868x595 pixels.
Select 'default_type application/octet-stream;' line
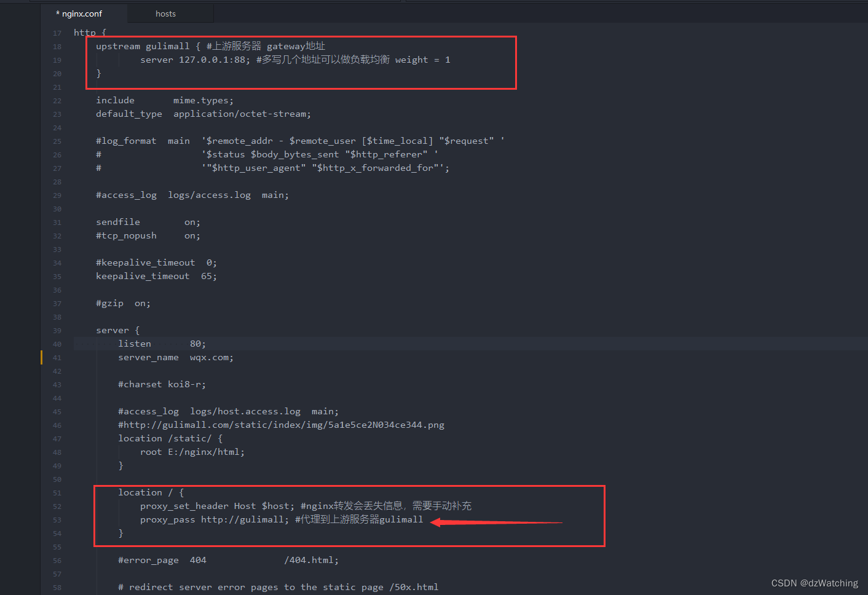coord(203,114)
